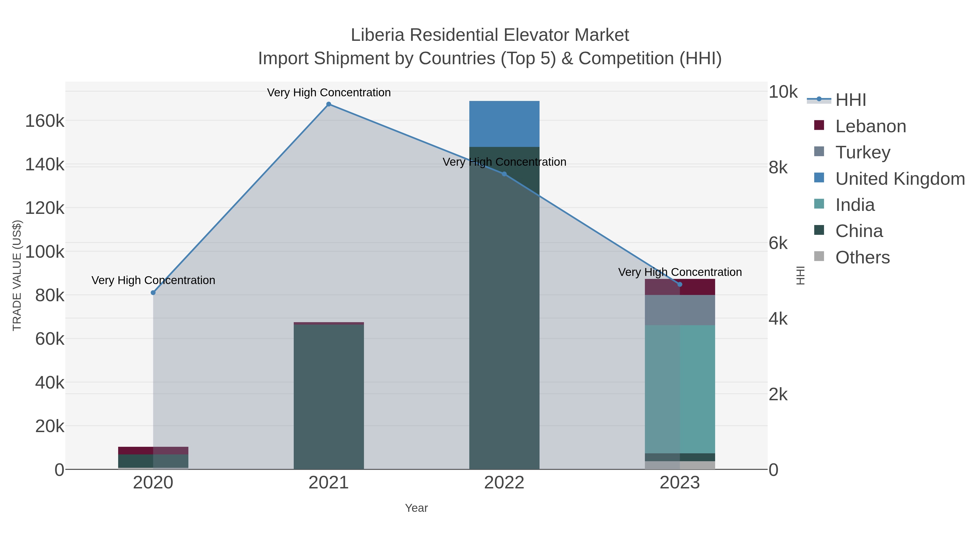Click the Very High Concentration label near 2020
This screenshot has width=980, height=551.
pos(153,280)
